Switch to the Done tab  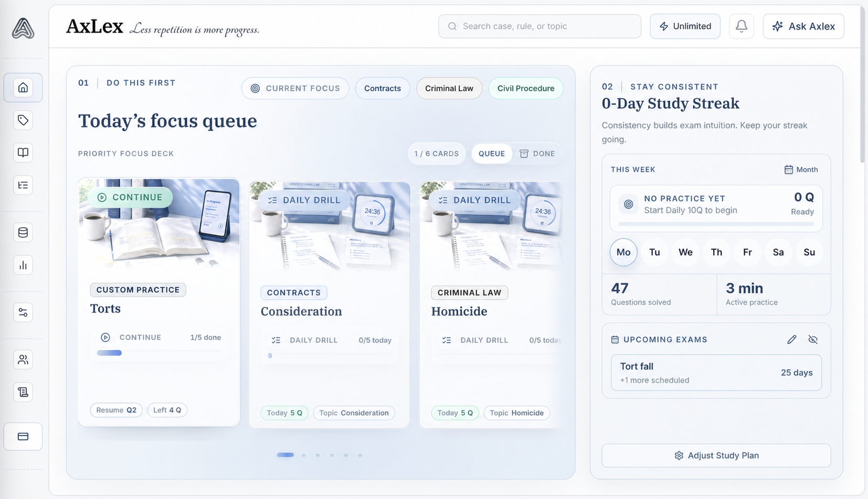click(537, 154)
